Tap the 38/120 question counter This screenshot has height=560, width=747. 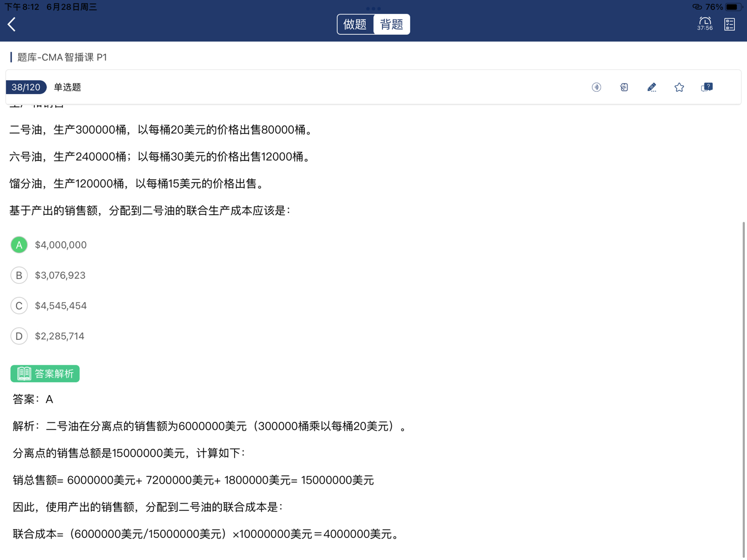tap(26, 87)
